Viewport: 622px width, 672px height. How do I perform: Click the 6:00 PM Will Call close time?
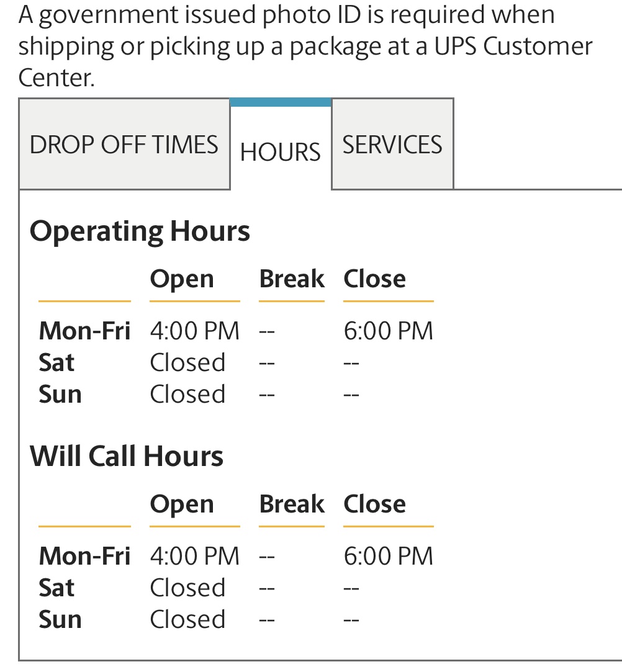click(x=388, y=556)
